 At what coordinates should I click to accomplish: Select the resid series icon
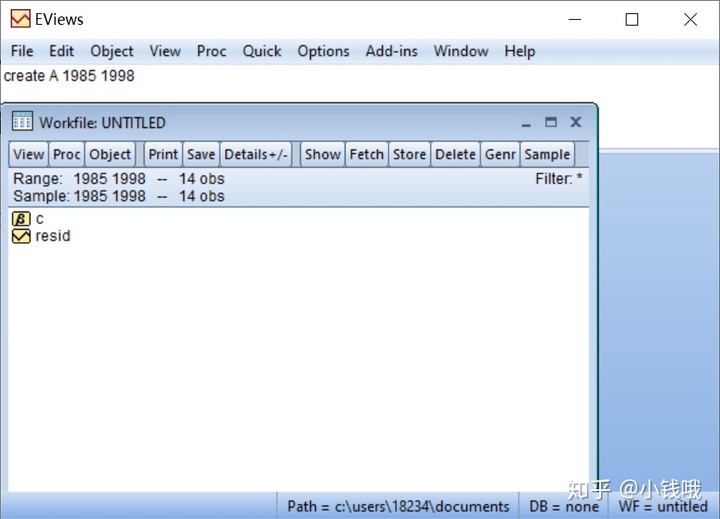click(21, 236)
